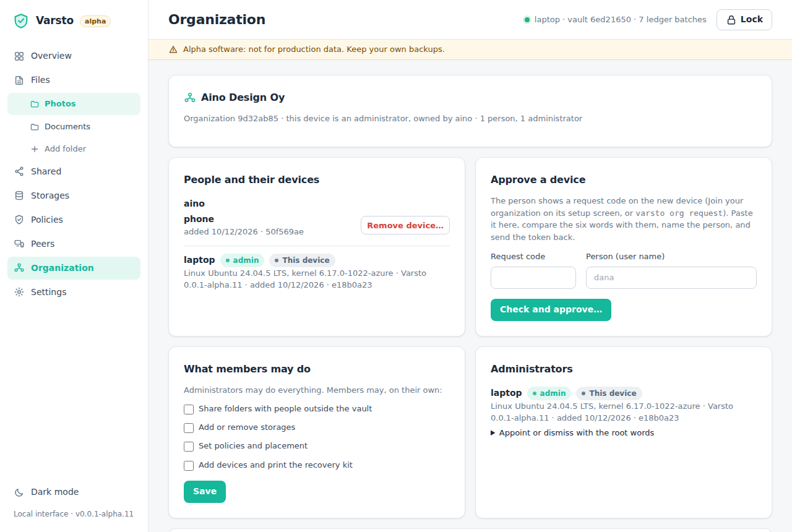Click the Storages database icon

click(19, 195)
